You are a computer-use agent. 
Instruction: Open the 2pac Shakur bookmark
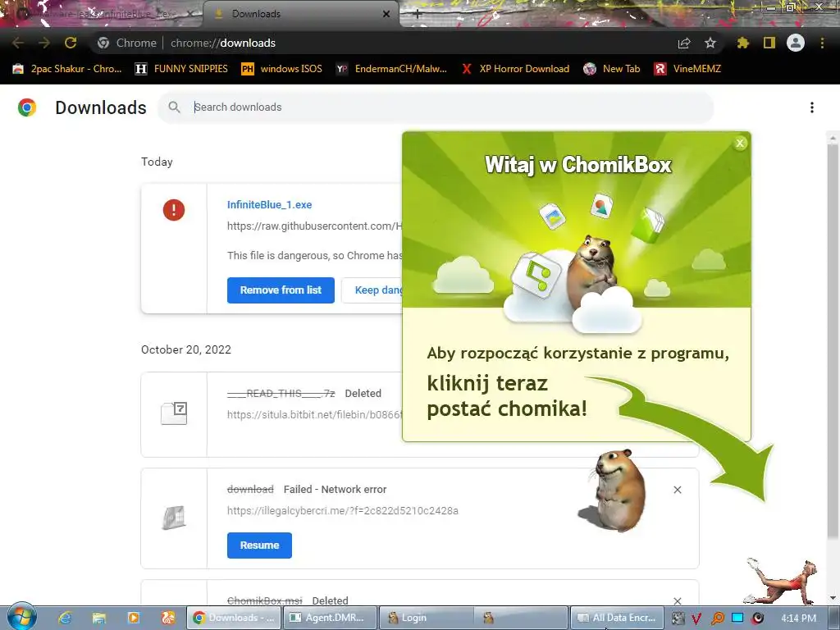(67, 69)
